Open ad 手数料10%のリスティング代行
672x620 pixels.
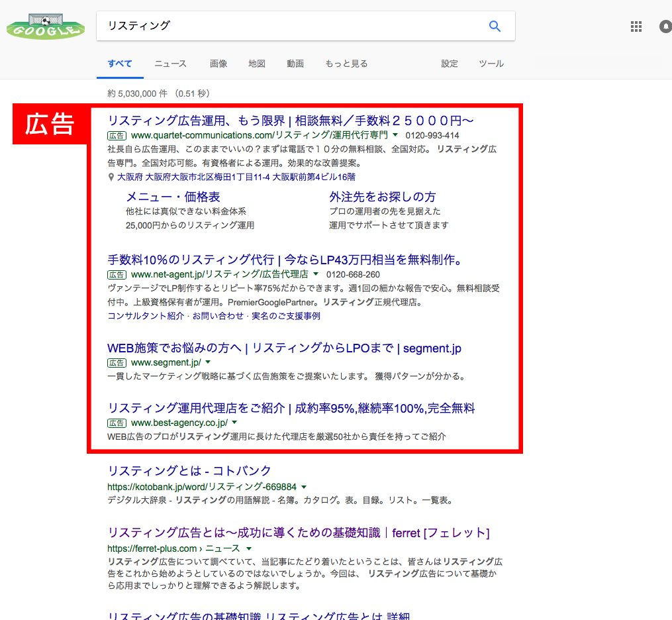click(284, 260)
